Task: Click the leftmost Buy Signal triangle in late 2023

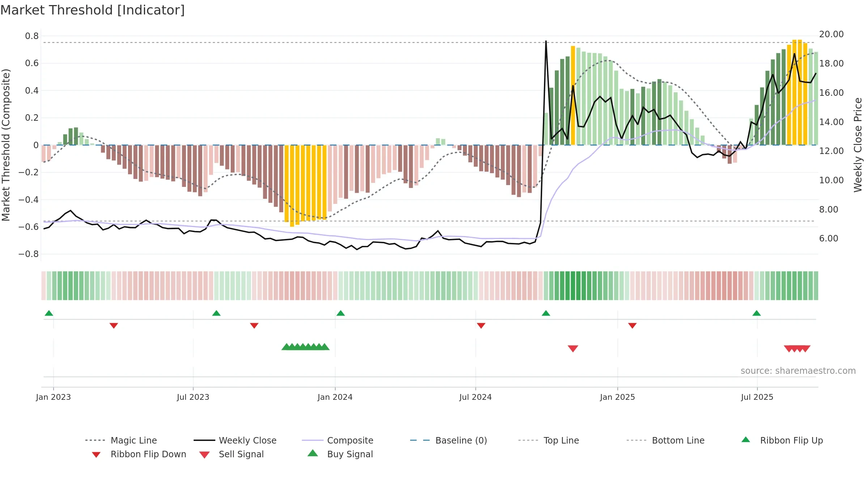Action: click(x=286, y=347)
